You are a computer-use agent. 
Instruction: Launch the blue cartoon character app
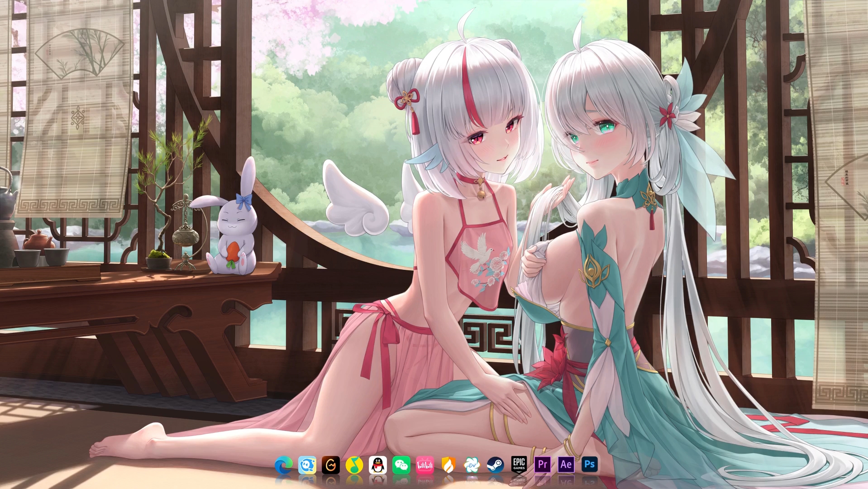click(x=307, y=465)
